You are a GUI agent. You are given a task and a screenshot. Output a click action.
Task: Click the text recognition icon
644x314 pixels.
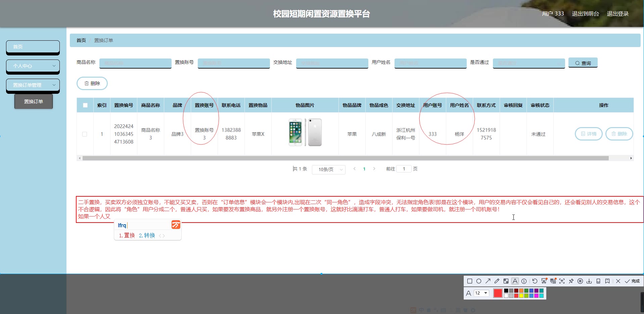(562, 281)
